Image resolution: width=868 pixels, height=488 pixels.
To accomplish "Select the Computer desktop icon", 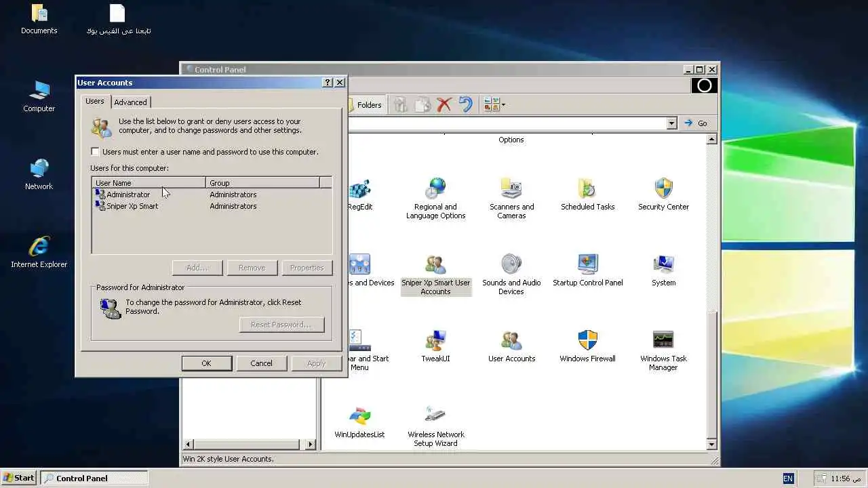I will pos(39,96).
